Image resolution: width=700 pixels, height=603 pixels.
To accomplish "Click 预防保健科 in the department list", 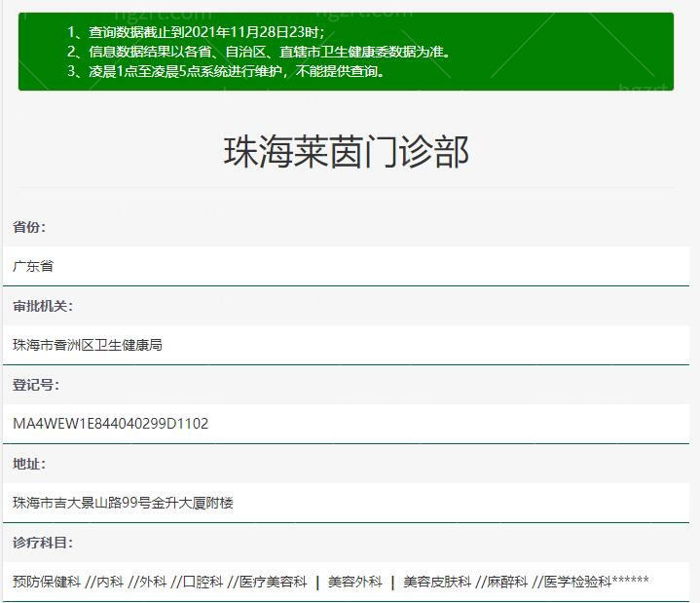I will [47, 582].
